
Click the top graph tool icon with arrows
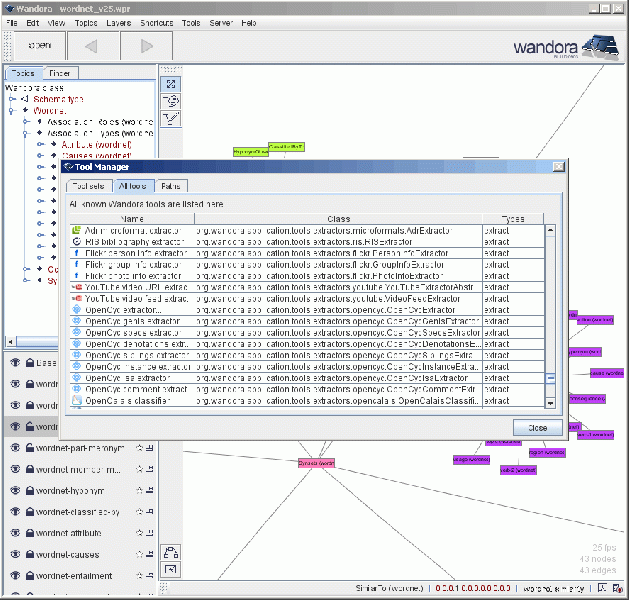(x=171, y=85)
